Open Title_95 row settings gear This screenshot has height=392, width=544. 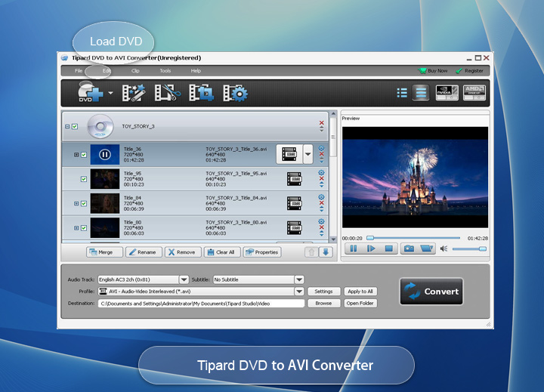(321, 173)
